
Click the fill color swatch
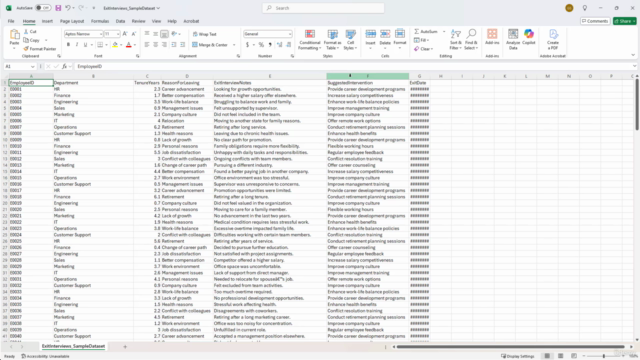point(115,45)
